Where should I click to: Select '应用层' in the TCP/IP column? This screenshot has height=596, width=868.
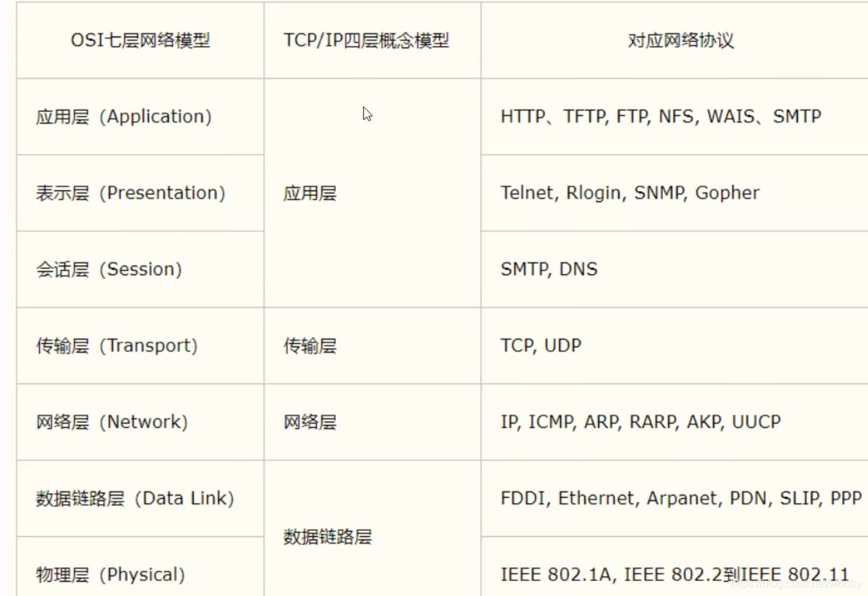point(372,193)
